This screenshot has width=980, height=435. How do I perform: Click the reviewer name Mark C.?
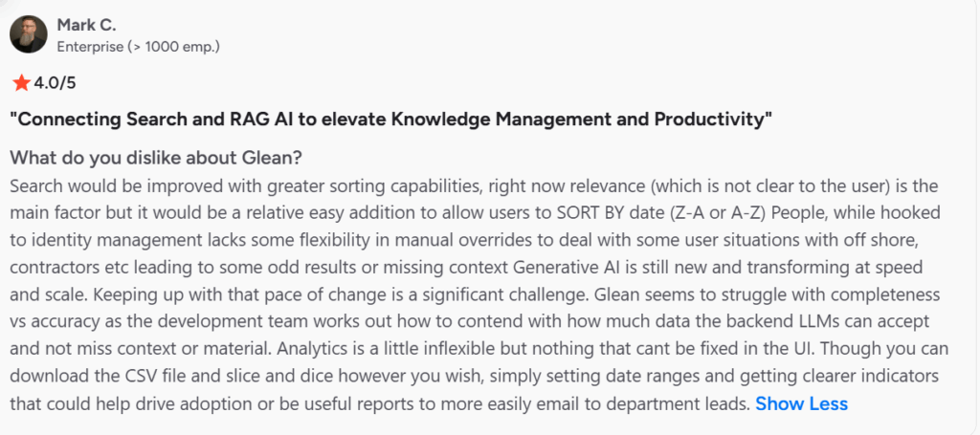tap(89, 24)
